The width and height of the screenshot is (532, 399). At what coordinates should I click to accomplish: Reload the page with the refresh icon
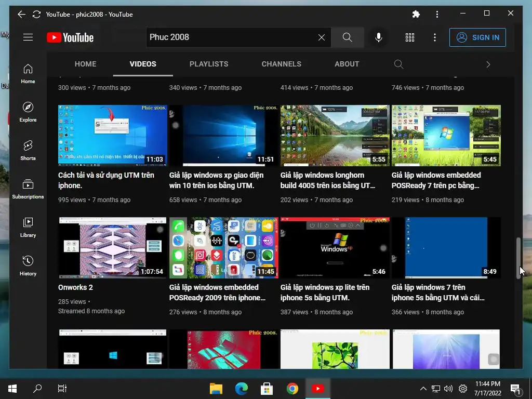click(x=36, y=14)
